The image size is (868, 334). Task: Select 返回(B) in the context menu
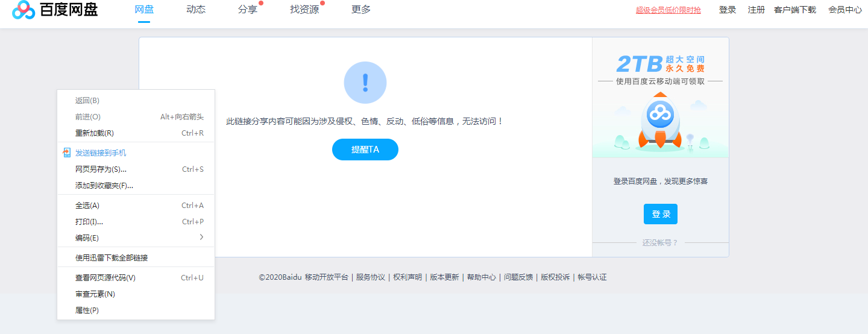(x=136, y=101)
